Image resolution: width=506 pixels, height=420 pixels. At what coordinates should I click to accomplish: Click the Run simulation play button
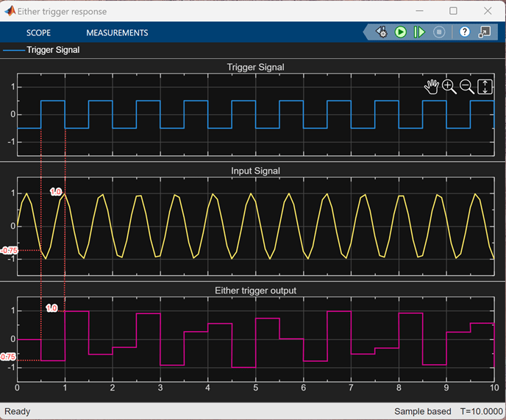(400, 32)
